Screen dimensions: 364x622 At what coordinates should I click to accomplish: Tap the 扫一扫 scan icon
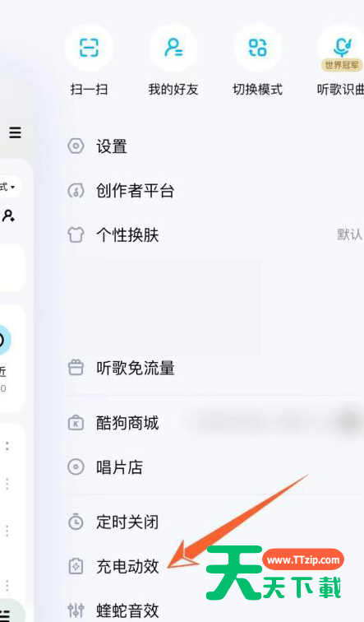(x=89, y=48)
